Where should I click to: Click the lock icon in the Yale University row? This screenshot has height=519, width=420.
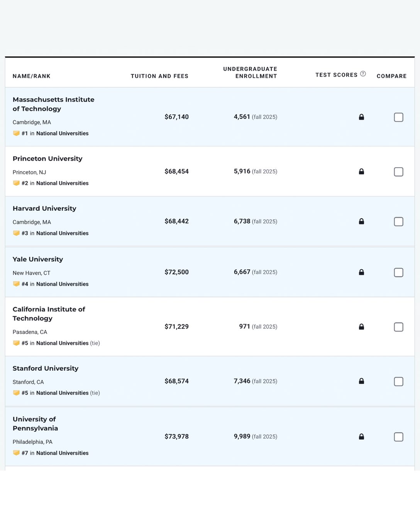361,272
